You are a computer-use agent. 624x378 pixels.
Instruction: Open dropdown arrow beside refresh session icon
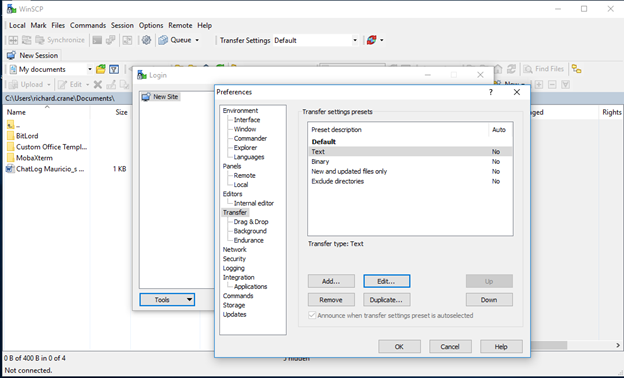382,40
